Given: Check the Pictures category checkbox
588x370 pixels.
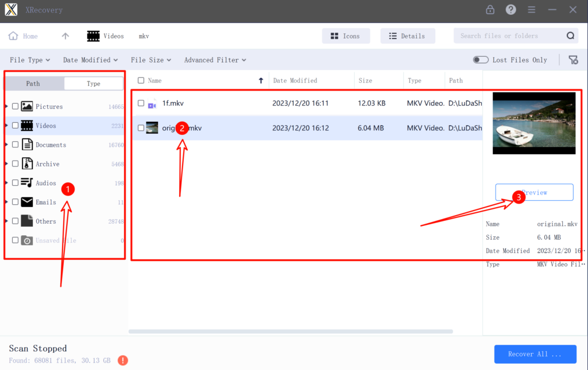Looking at the screenshot, I should pos(15,106).
